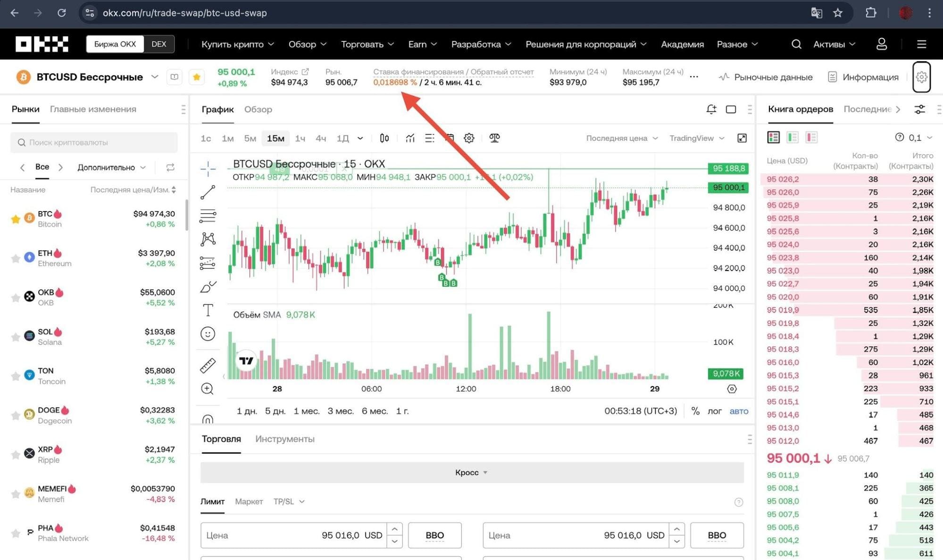Open the Инструменты tab

(285, 439)
